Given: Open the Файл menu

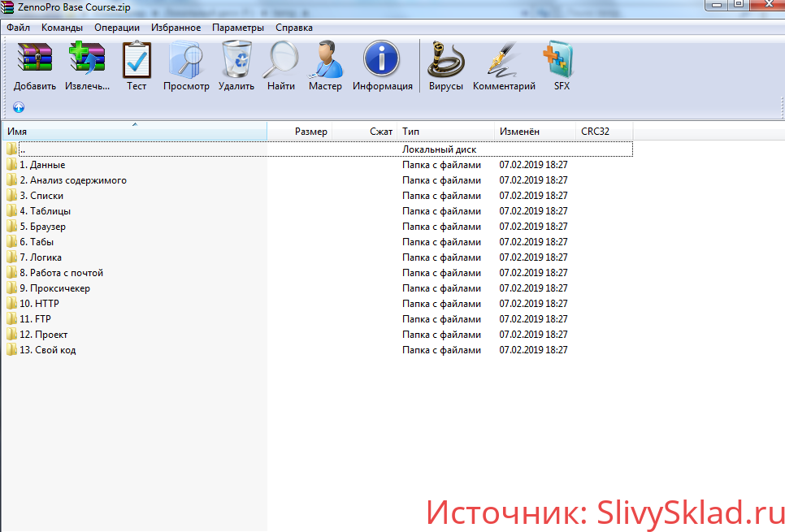Looking at the screenshot, I should coord(18,28).
